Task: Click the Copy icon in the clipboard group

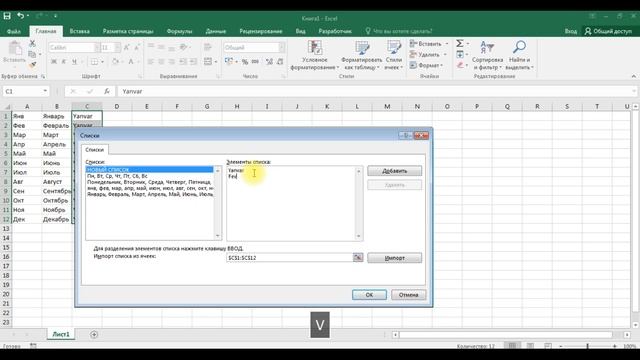Action: (31, 54)
